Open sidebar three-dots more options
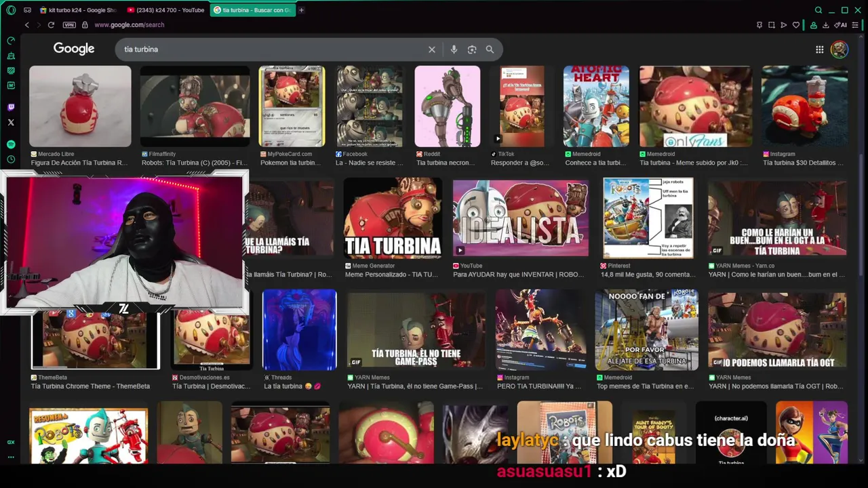Viewport: 868px width, 488px height. click(11, 457)
